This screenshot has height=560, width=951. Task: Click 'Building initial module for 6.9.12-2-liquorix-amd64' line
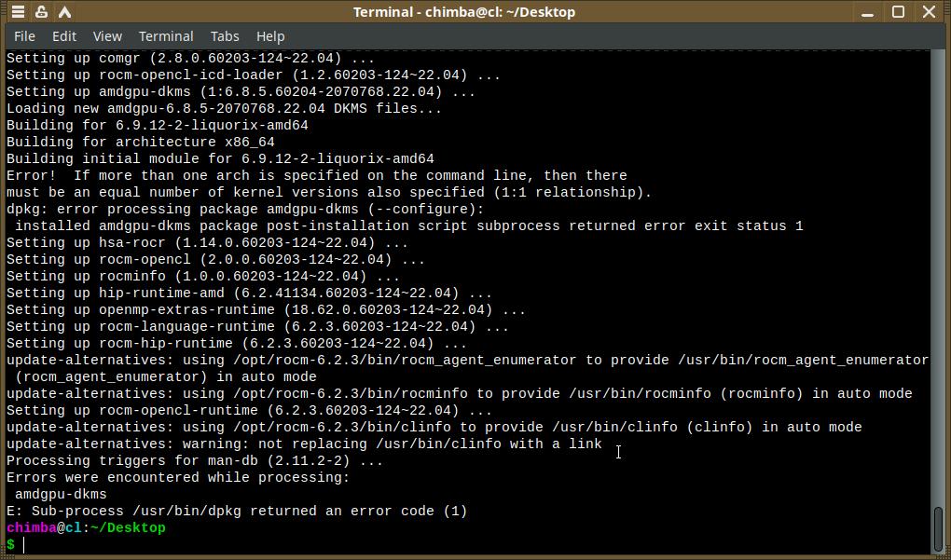coord(220,158)
